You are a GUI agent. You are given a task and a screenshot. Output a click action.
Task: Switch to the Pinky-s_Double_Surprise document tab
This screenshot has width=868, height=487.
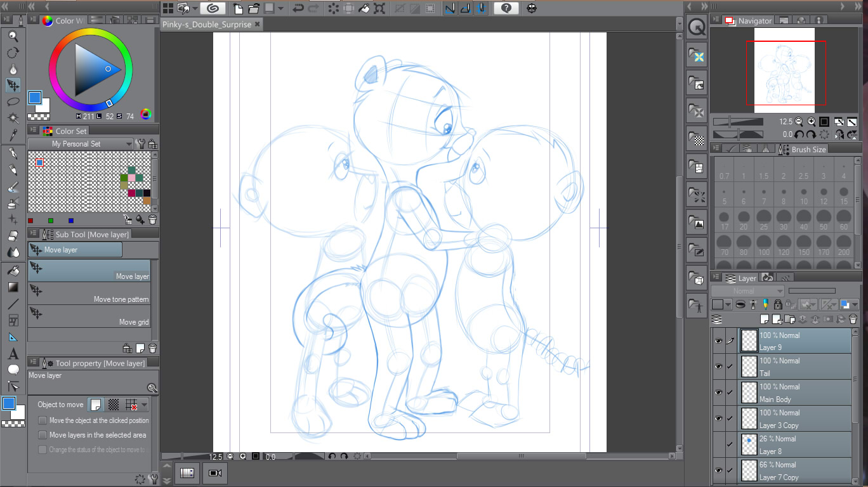(x=207, y=24)
